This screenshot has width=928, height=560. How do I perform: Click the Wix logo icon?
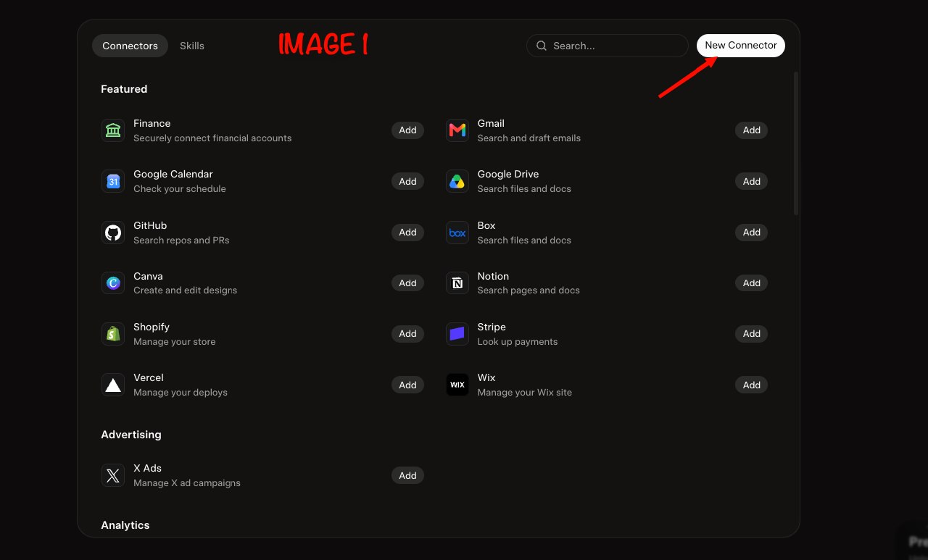pos(457,385)
